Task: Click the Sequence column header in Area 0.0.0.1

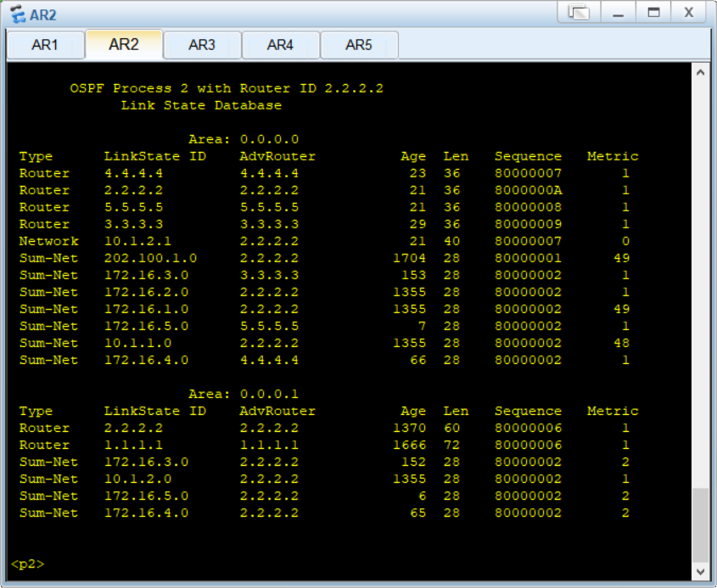Action: pos(528,411)
